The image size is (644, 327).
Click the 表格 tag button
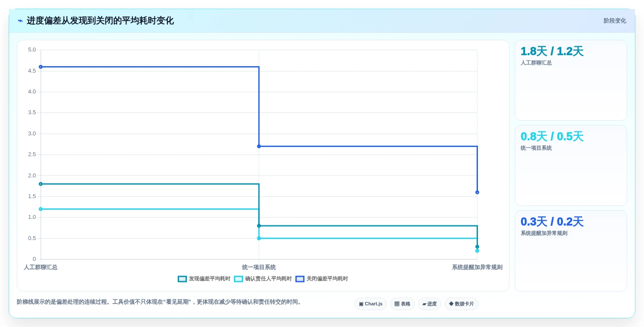(x=402, y=304)
